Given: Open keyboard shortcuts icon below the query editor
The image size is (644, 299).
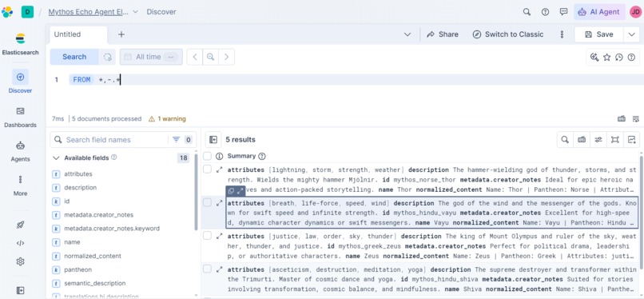Looking at the screenshot, I should tap(622, 118).
